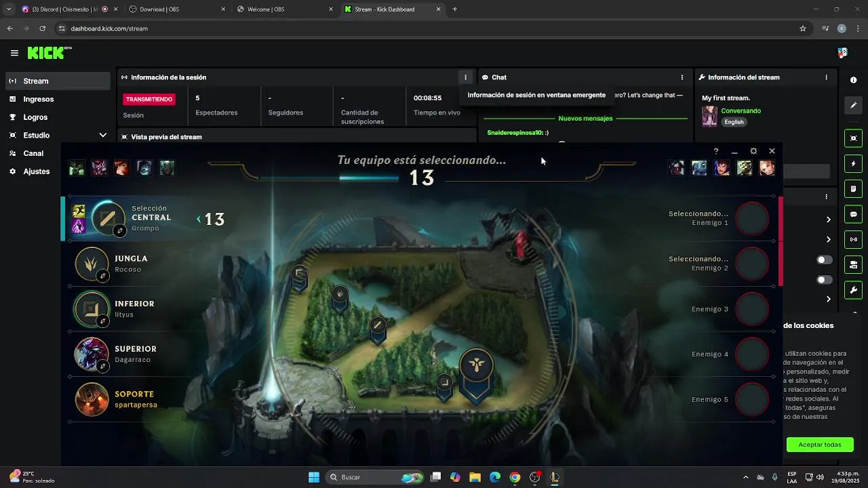Switch to the Download | OBS browser tab
The width and height of the screenshot is (868, 488).
(x=176, y=9)
